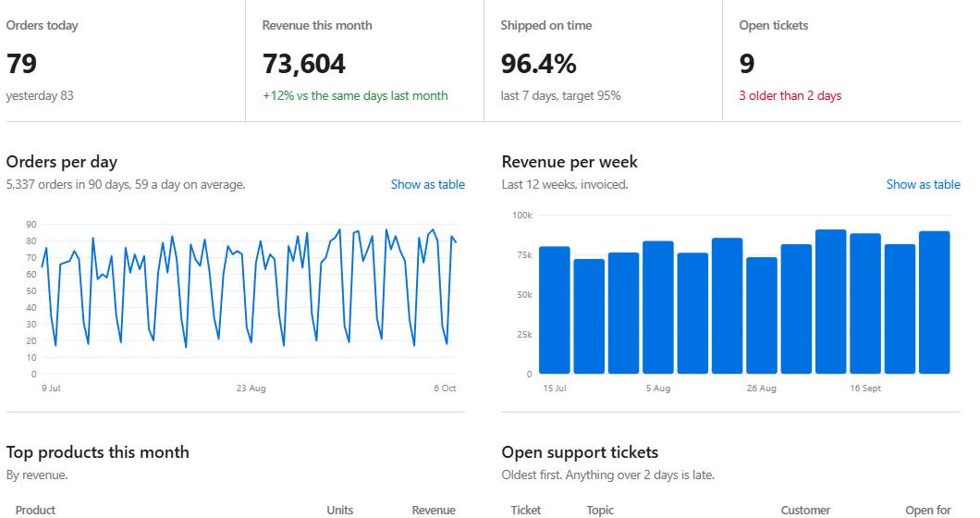Click the 'Revenue per week' heading
Screen dimensions: 980x518
point(570,162)
